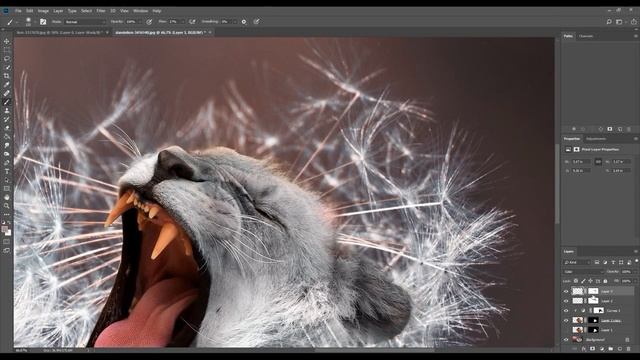This screenshot has height=360, width=640.
Task: Switch to the Channels tab
Action: point(586,36)
